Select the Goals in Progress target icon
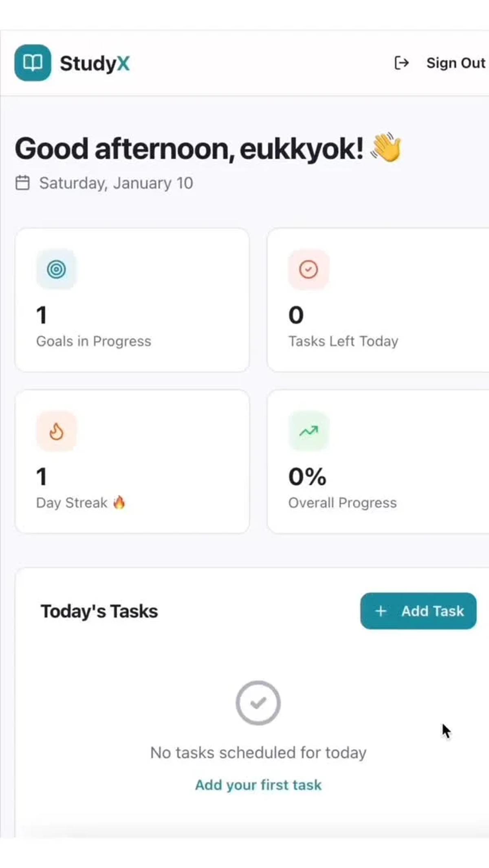The height and width of the screenshot is (868, 489). coord(57,269)
